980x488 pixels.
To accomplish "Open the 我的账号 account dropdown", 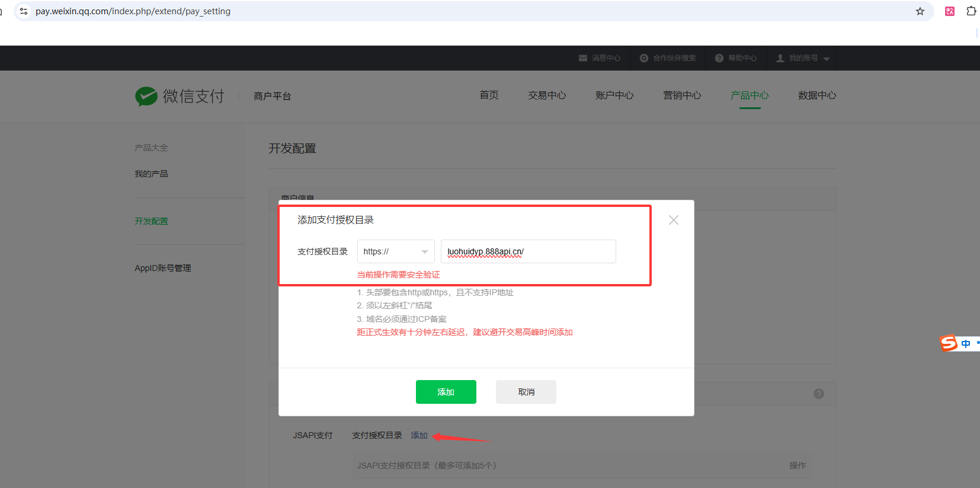I will (803, 58).
